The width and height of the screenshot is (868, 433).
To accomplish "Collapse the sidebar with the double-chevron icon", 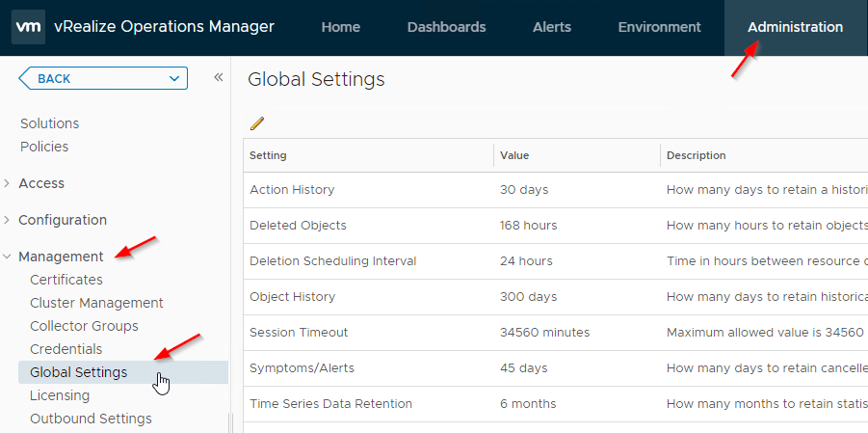I will pos(218,77).
